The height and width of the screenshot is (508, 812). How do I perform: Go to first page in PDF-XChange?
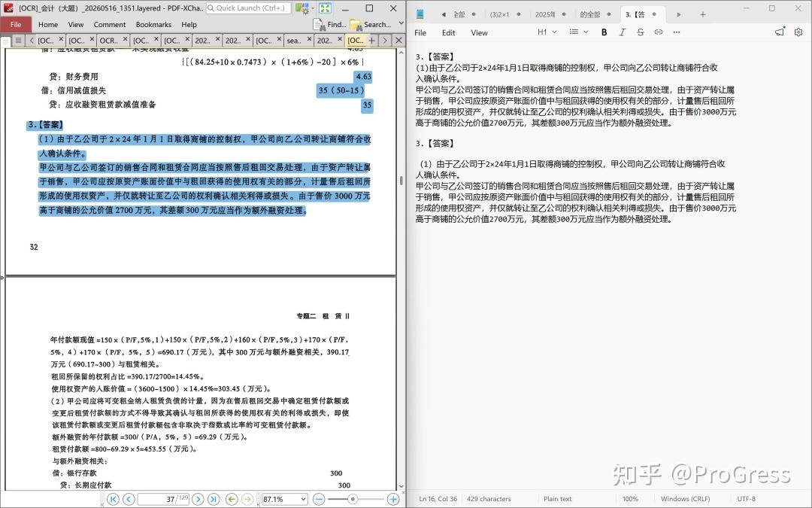[x=113, y=499]
